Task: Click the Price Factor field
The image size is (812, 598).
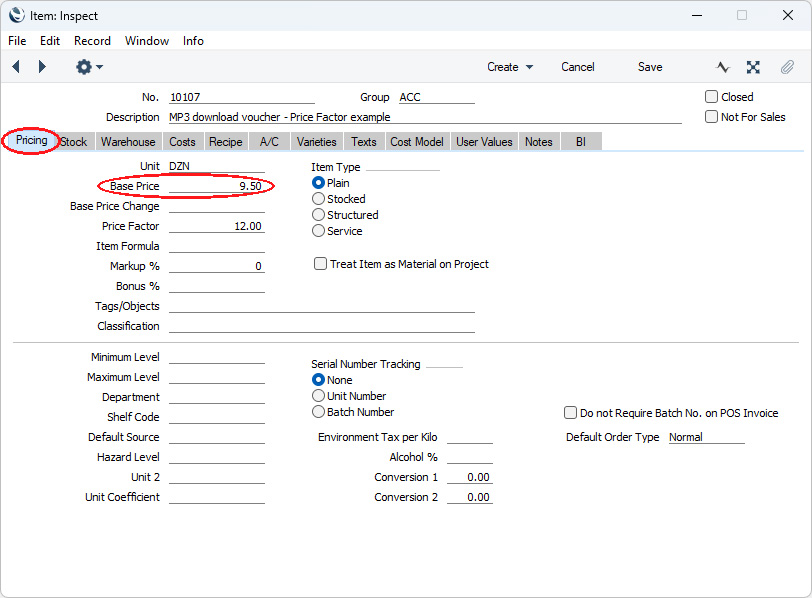Action: tap(216, 226)
